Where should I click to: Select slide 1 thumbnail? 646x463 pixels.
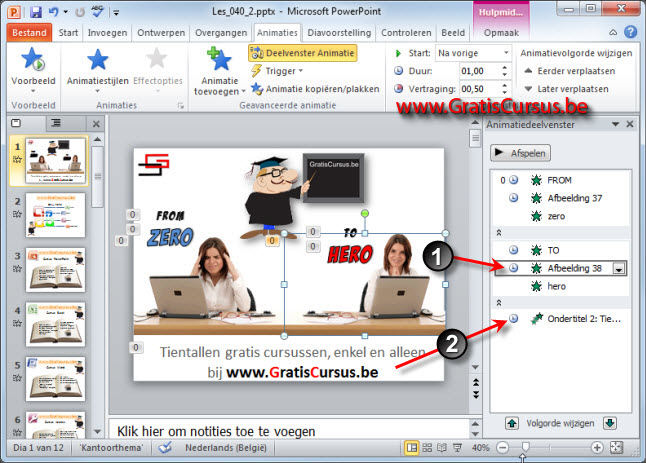pos(56,161)
